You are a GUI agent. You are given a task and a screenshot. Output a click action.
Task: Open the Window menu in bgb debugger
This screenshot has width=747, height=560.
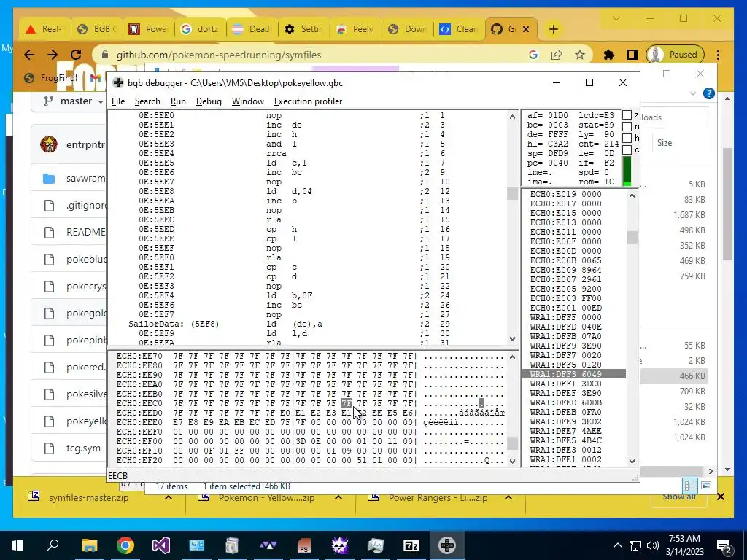click(248, 101)
